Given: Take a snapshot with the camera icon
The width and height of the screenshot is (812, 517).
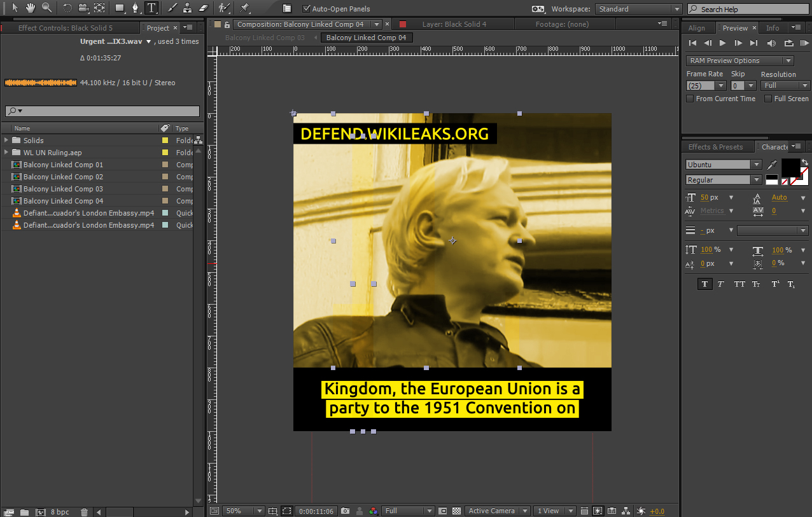Looking at the screenshot, I should tap(345, 511).
